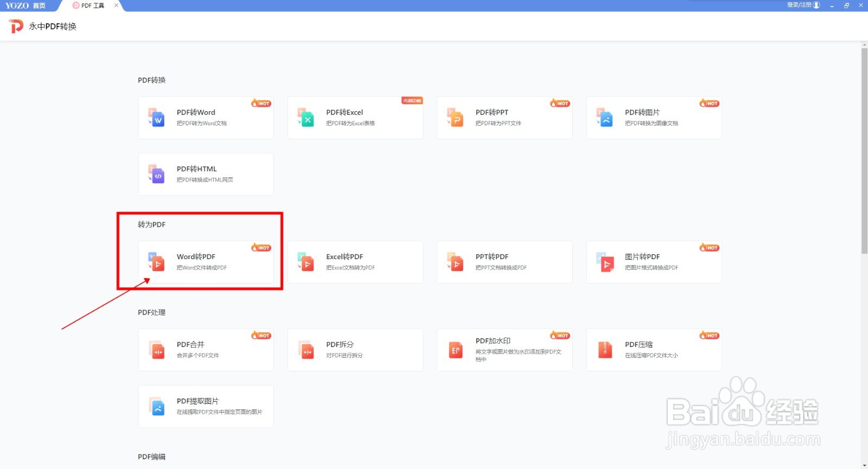Open the PDF转PPT conversion card
The image size is (868, 469).
(505, 118)
